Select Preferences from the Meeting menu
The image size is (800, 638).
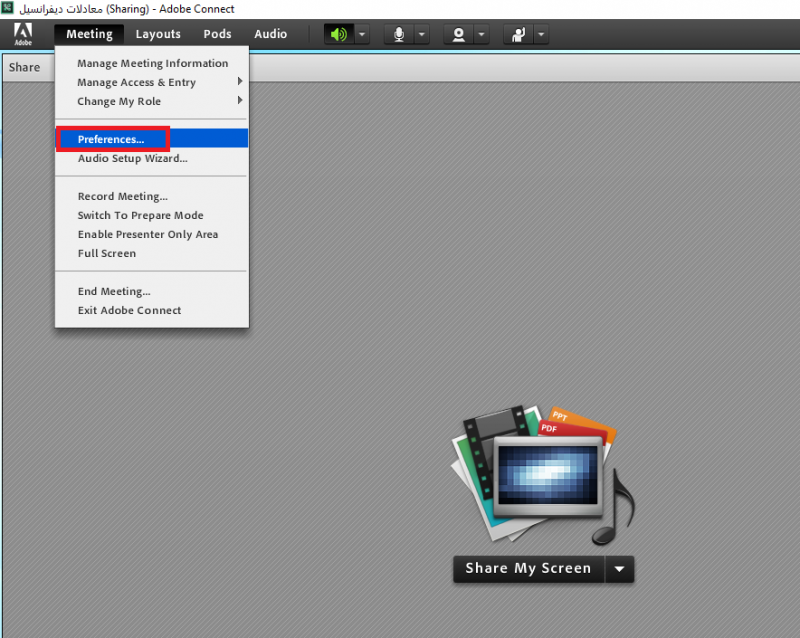pyautogui.click(x=111, y=139)
